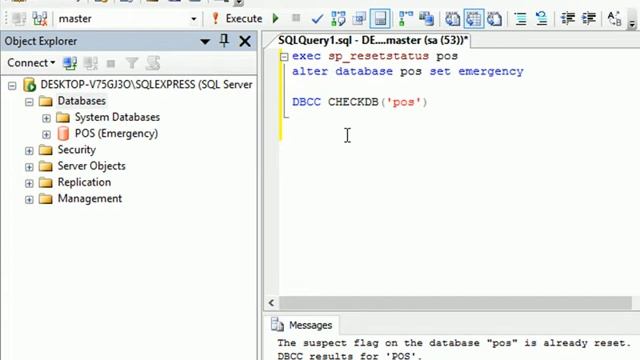This screenshot has width=640, height=360.
Task: Click the Stop icon in Object Explorer toolbar
Action: (111, 64)
